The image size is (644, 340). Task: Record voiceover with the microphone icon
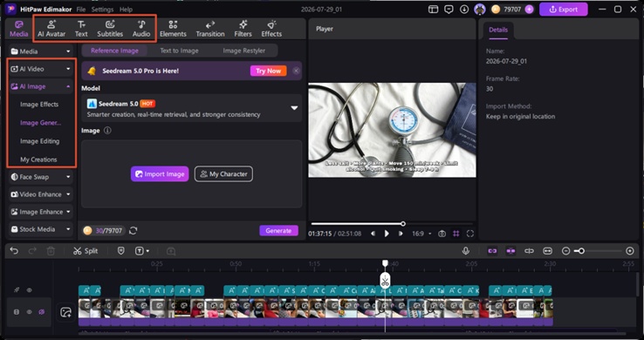[466, 250]
